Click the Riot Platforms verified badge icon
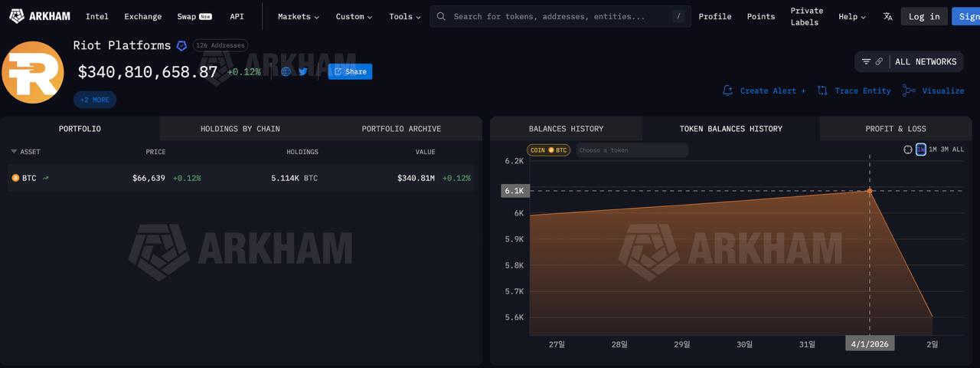 [x=181, y=46]
